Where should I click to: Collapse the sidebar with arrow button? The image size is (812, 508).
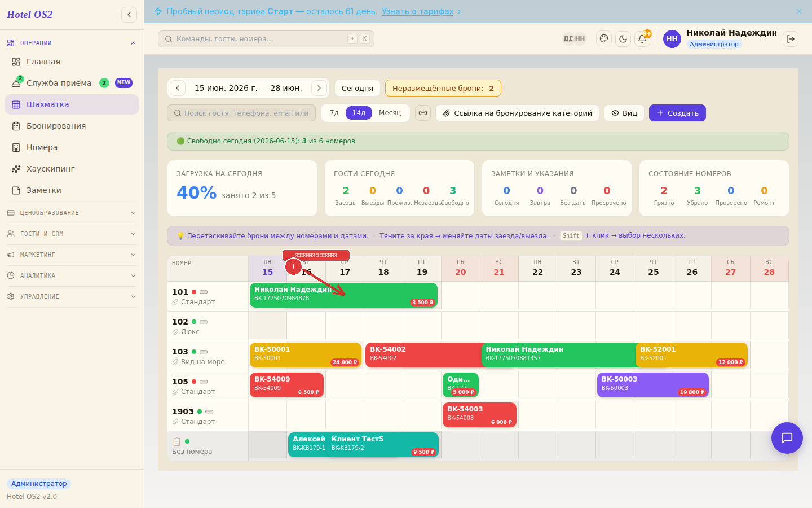(x=129, y=15)
